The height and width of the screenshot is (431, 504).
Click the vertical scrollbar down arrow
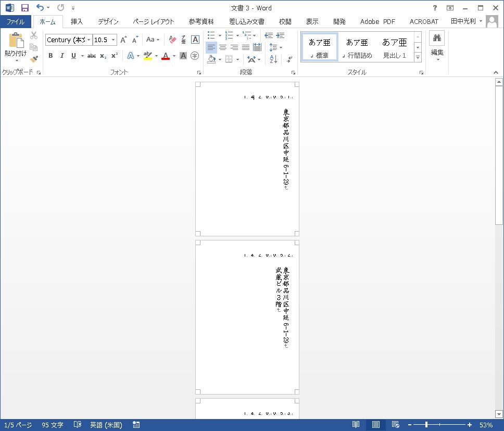[499, 414]
